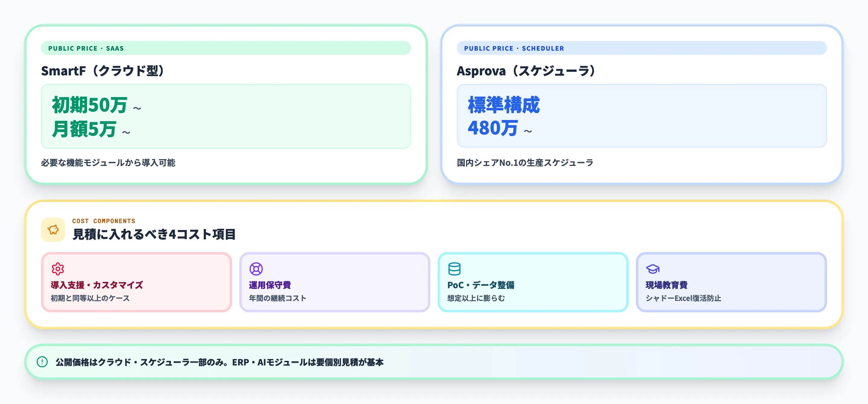Click the 導入支援・カスタマイズ card title
868x404 pixels.
[97, 285]
